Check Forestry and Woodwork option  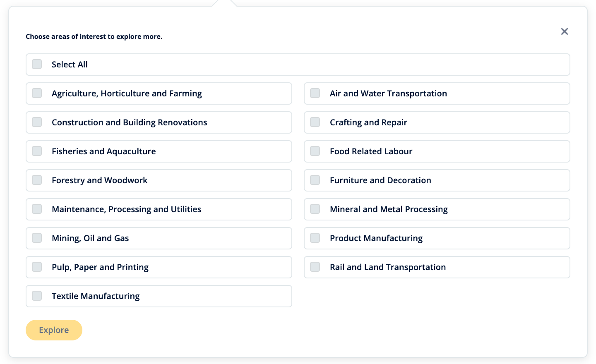coord(37,180)
